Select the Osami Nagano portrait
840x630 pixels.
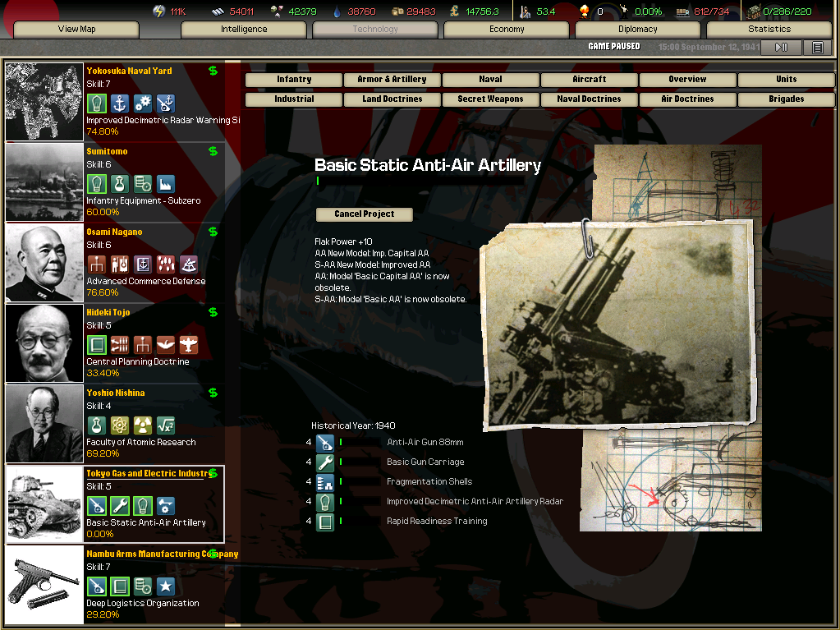tap(44, 263)
